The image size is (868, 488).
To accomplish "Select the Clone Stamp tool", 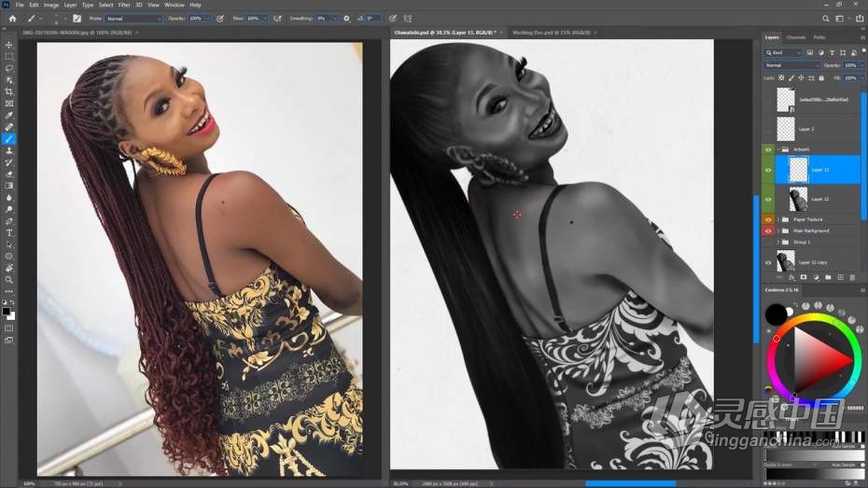I will point(8,150).
